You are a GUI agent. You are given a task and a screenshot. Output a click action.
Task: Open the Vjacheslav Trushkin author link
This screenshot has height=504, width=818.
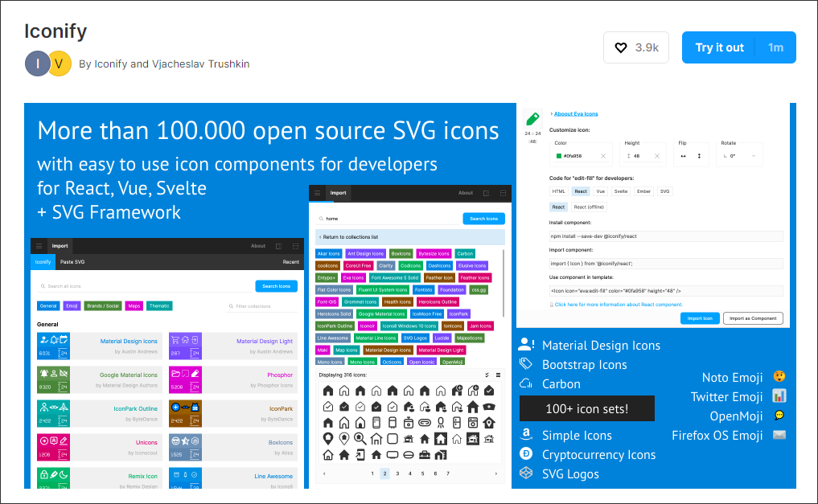pyautogui.click(x=200, y=64)
